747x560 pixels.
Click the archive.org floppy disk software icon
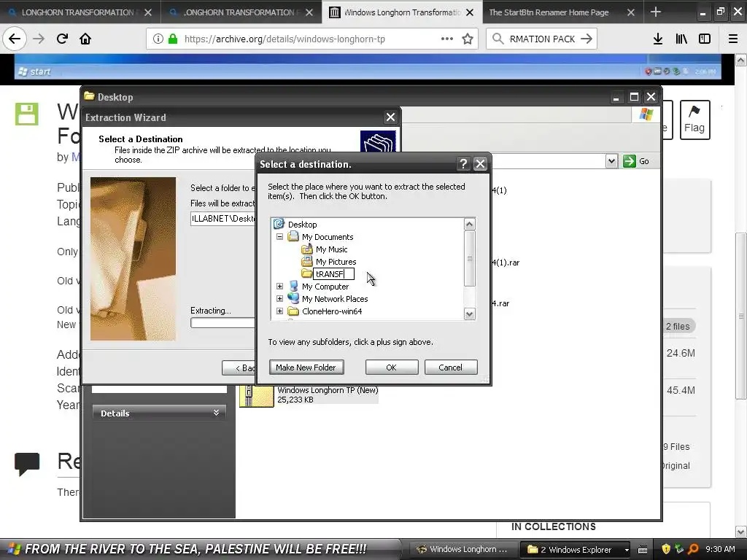point(27,114)
